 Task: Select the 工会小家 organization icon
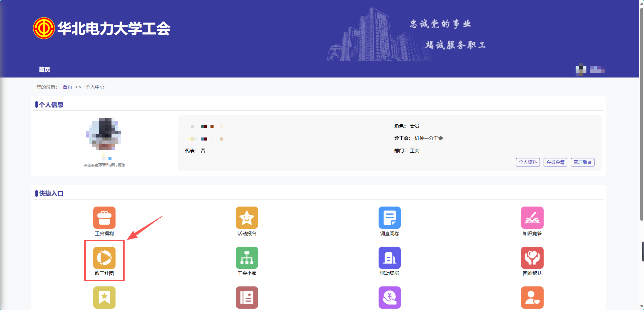coord(247,258)
